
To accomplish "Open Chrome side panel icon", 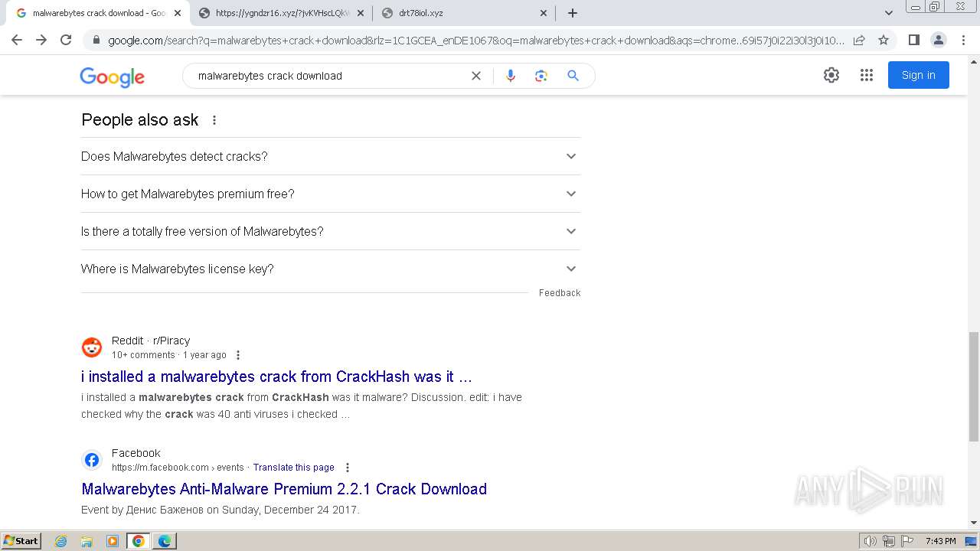I will pos(913,40).
